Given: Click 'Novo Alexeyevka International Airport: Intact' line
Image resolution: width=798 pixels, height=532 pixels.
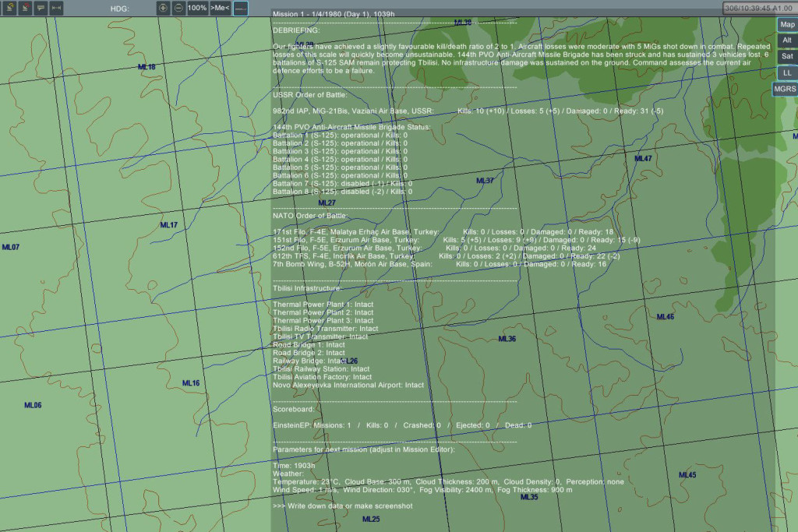Looking at the screenshot, I should pos(348,385).
